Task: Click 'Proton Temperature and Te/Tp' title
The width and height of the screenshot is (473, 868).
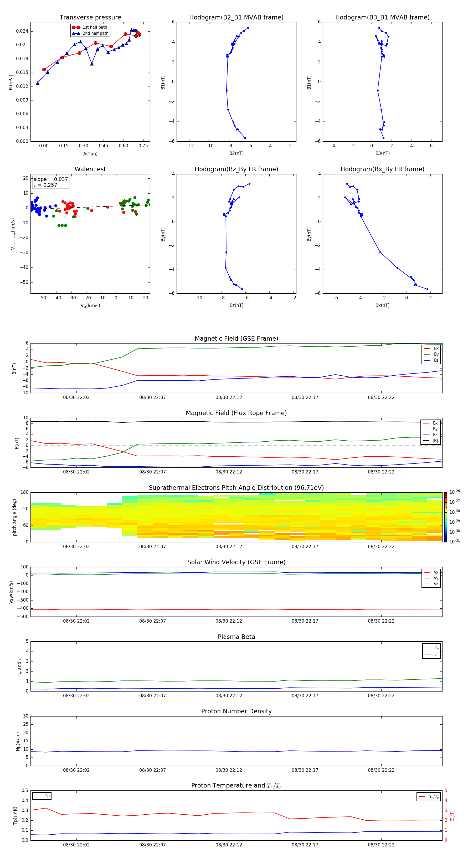Action: (x=236, y=786)
